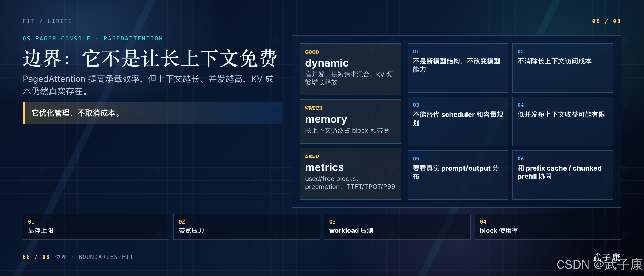
Task: Click the footer 08 / 08 page number
Action: pyautogui.click(x=36, y=257)
